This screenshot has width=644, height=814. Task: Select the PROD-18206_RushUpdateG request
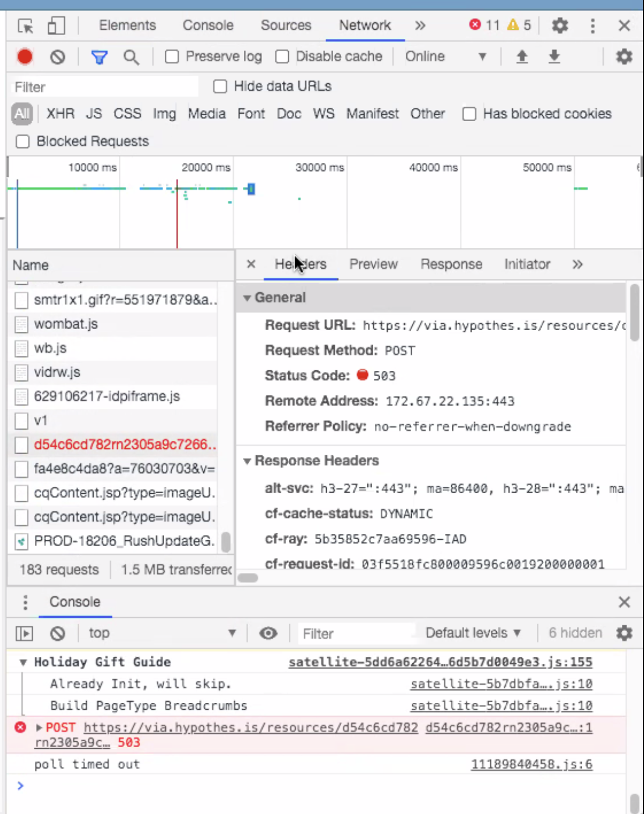point(114,542)
